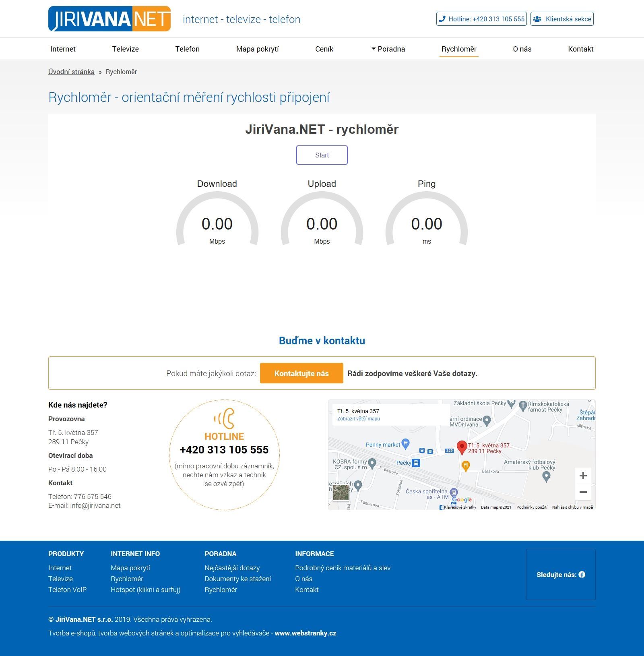The image size is (644, 656).
Task: Open footer Telefon VoIP link
Action: (x=67, y=590)
